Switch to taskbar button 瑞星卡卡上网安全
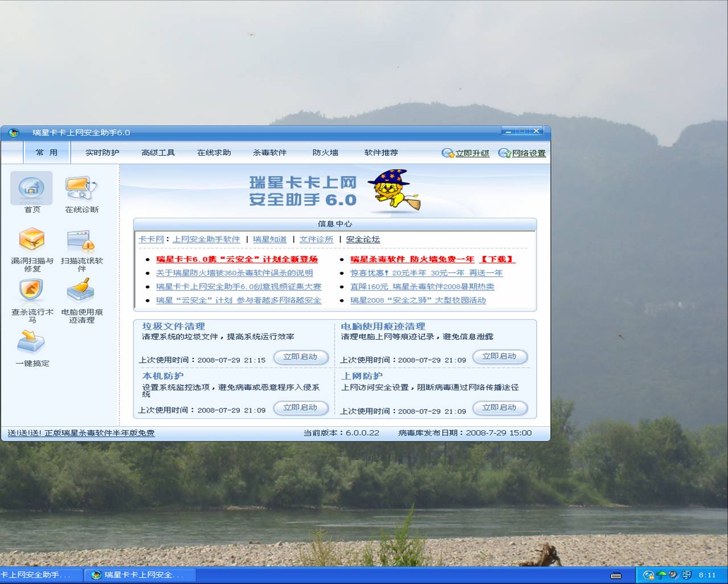The width and height of the screenshot is (728, 584). click(x=140, y=575)
